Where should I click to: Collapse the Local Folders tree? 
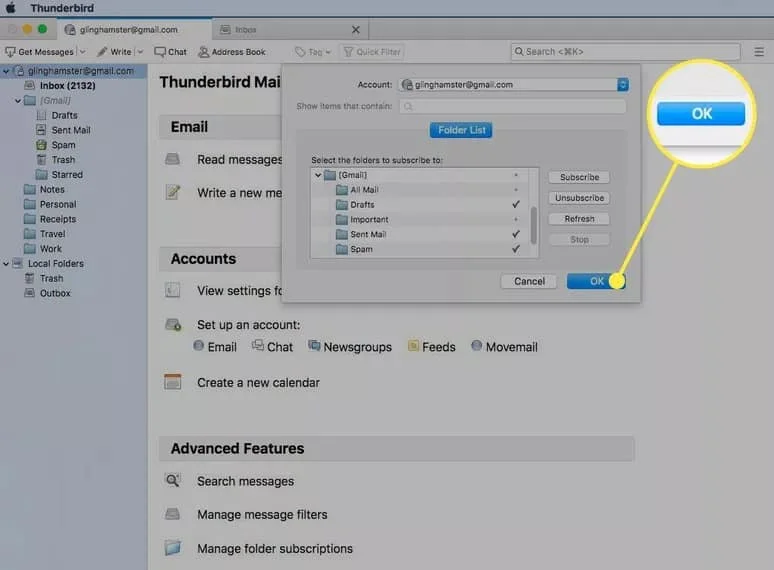coord(6,264)
